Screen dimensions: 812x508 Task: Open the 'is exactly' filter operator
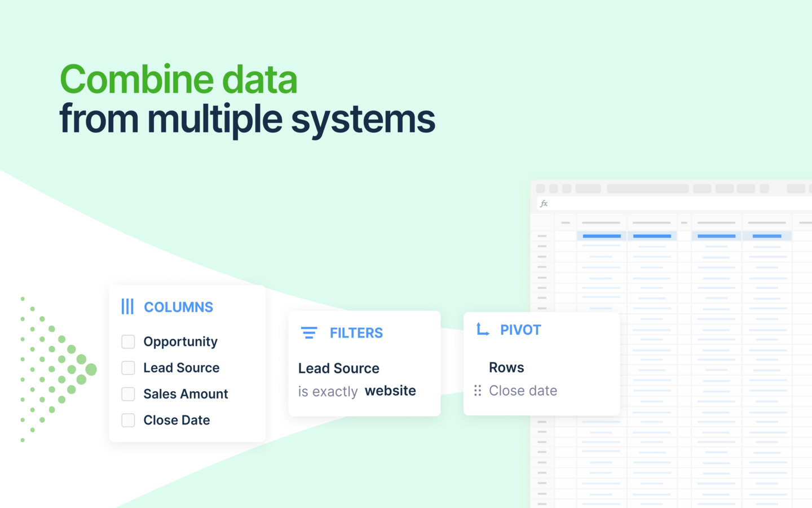click(328, 392)
